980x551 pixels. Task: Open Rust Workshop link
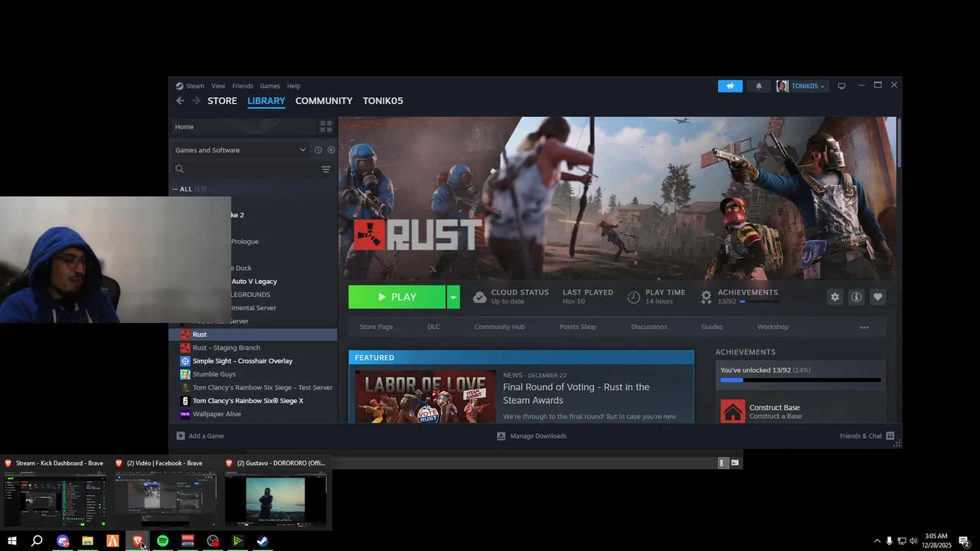click(x=773, y=327)
